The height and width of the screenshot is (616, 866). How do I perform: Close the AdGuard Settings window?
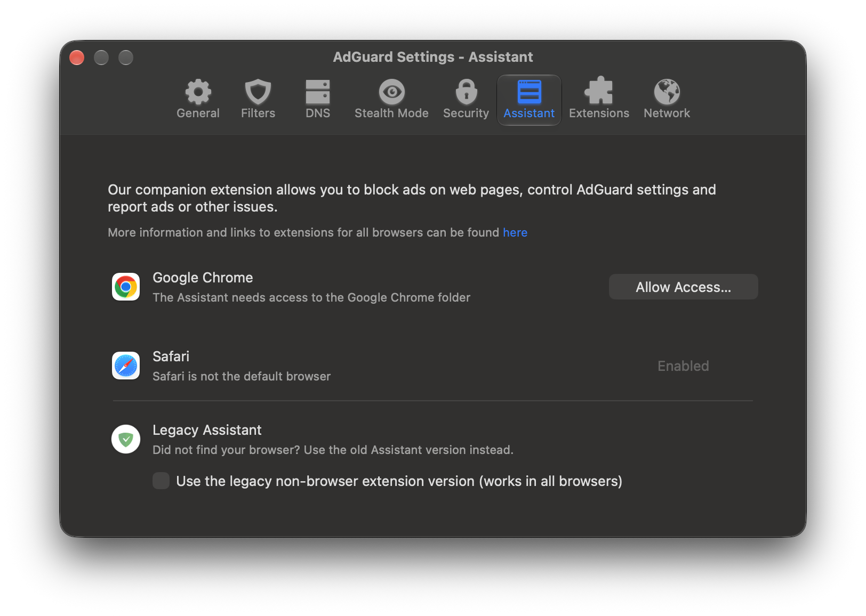(77, 57)
